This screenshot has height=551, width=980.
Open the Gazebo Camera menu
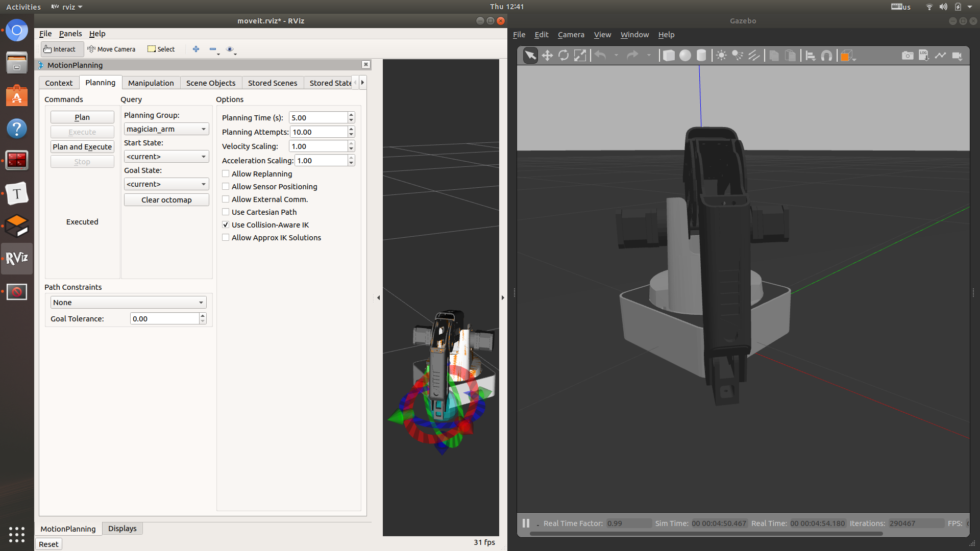571,35
